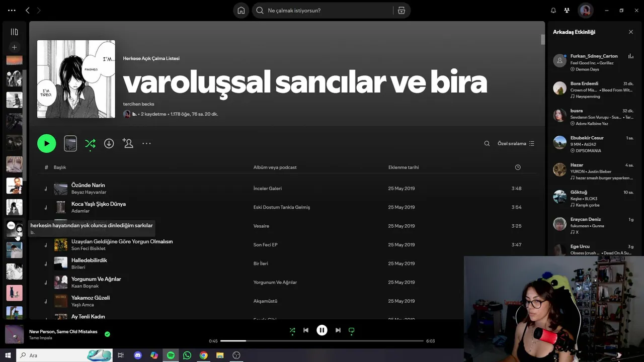644x362 pixels.
Task: Invite collaborators with the add-person icon
Action: (x=128, y=143)
